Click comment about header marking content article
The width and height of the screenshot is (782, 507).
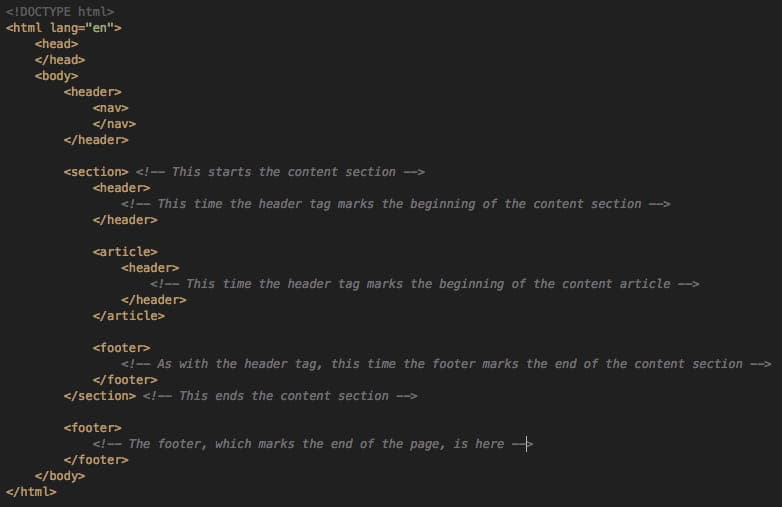424,284
